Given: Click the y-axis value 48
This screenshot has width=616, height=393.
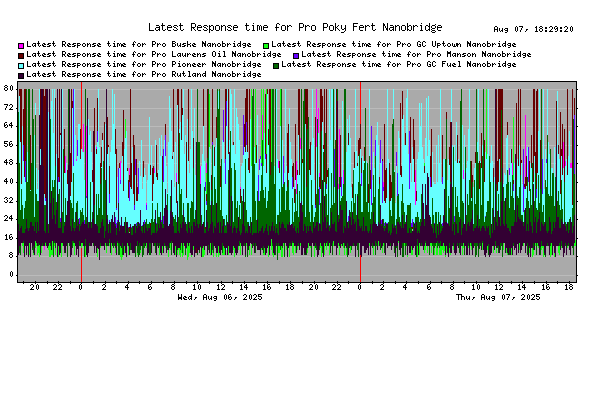Looking at the screenshot, I should [x=9, y=163].
